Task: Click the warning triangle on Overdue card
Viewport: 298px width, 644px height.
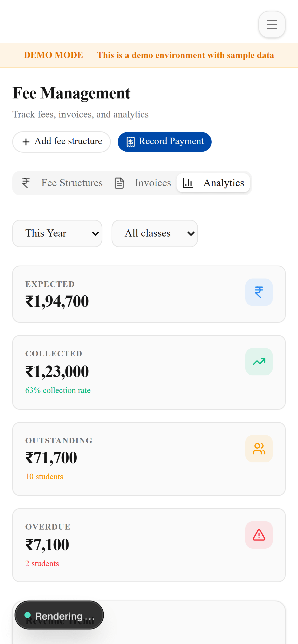Action: point(259,535)
